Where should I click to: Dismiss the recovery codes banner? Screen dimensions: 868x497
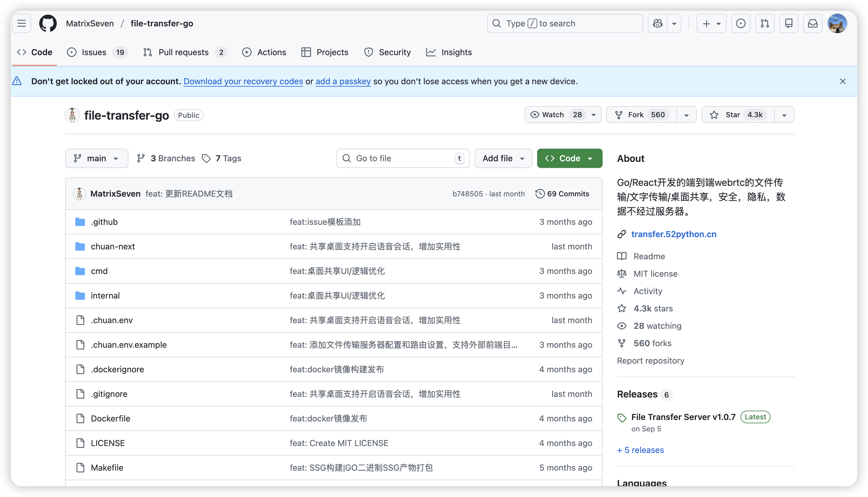pyautogui.click(x=843, y=81)
